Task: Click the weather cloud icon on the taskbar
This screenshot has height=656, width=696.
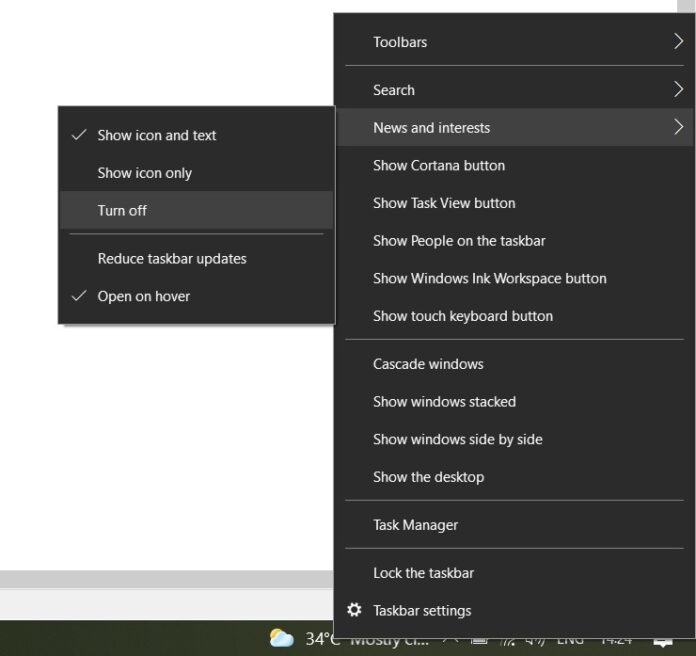Action: tap(281, 638)
